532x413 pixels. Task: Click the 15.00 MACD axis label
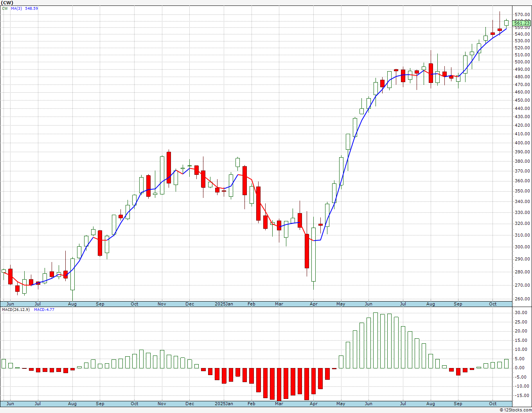click(521, 340)
